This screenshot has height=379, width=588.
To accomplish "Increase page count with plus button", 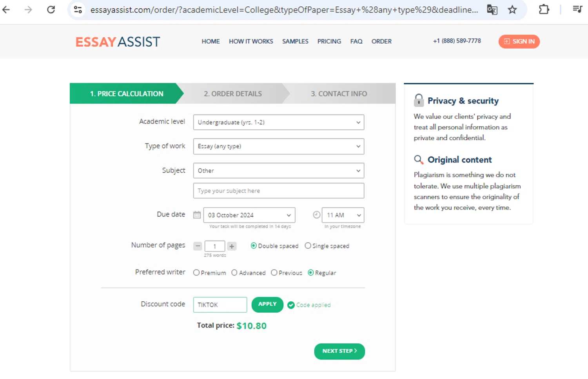I will (x=232, y=246).
